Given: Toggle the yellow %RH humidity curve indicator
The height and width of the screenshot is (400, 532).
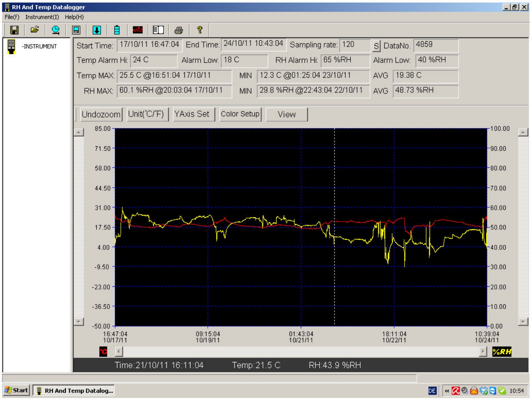Looking at the screenshot, I should point(501,352).
